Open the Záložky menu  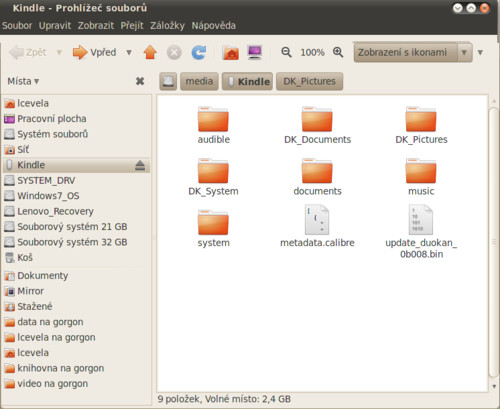pyautogui.click(x=167, y=25)
